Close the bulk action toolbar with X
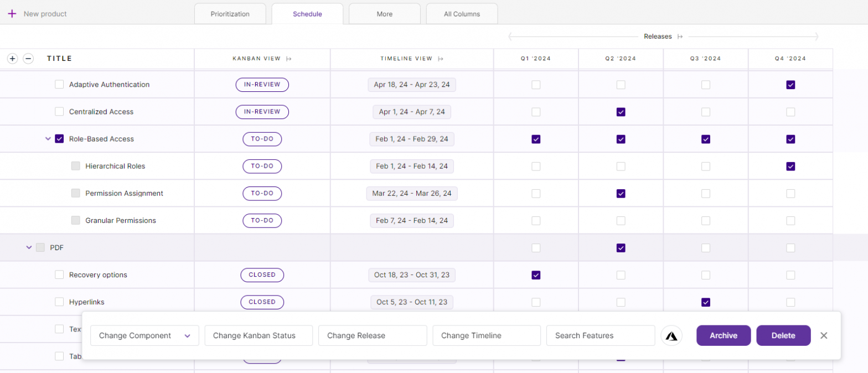The height and width of the screenshot is (373, 868). coord(824,335)
